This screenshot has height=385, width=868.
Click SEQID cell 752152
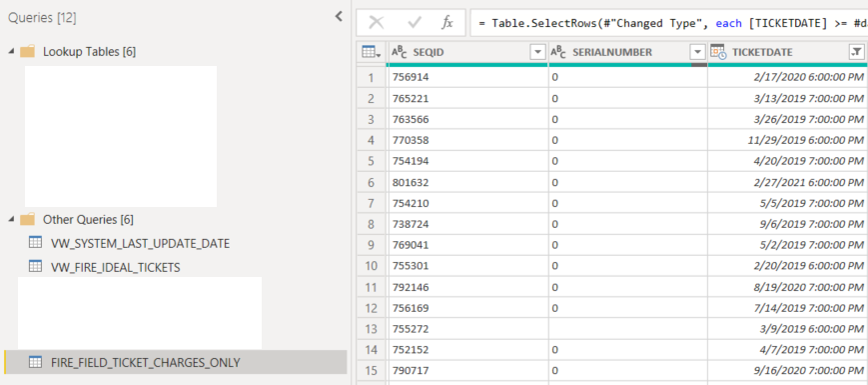(x=468, y=350)
